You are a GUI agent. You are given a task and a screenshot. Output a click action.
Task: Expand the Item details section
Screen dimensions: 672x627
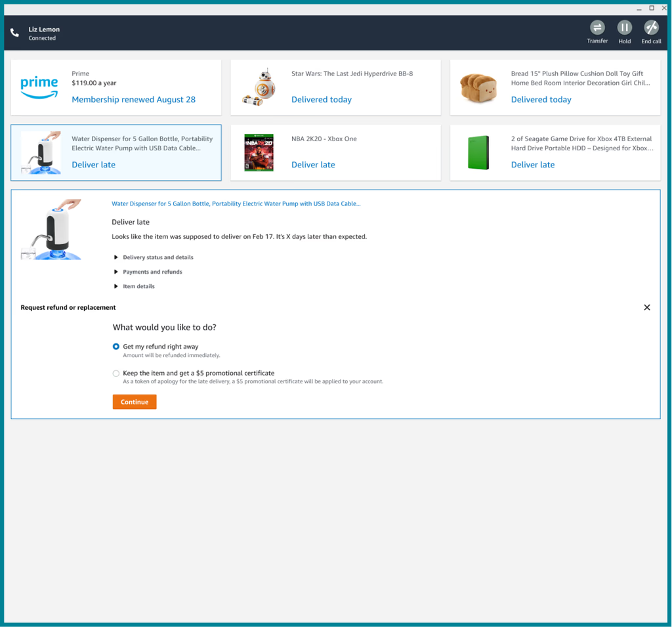tap(138, 286)
